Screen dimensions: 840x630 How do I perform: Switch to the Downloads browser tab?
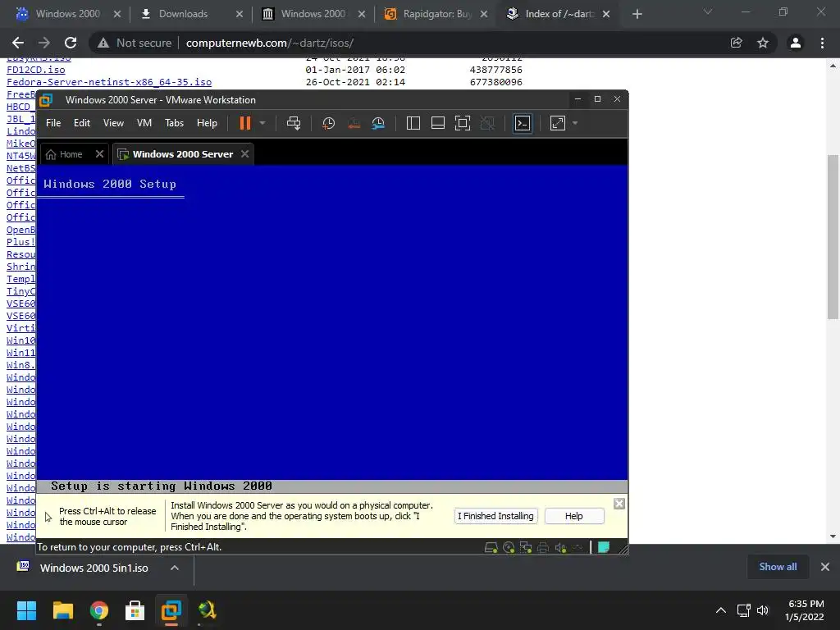point(183,14)
